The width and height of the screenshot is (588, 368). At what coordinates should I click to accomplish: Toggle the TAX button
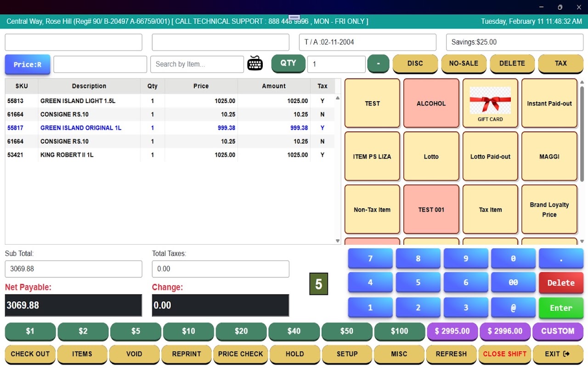click(x=560, y=63)
